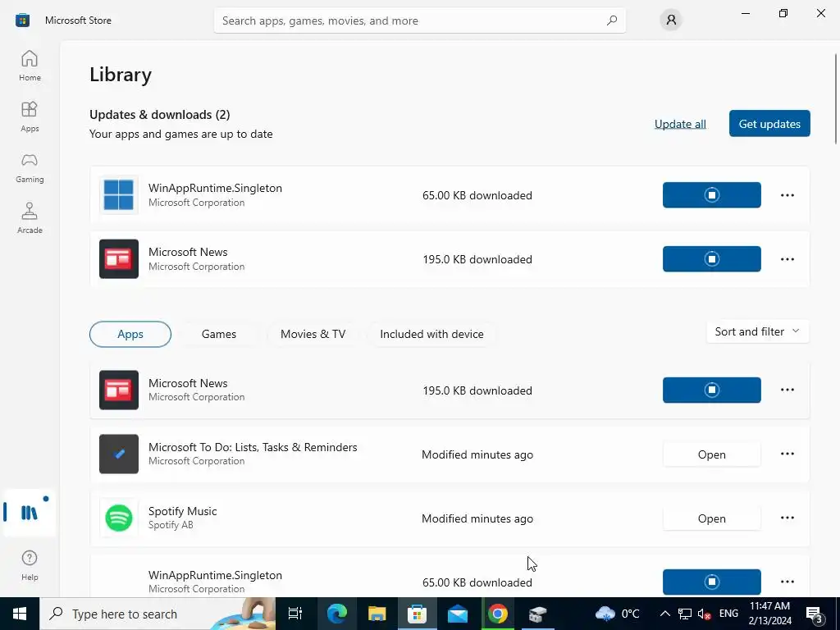Open Microsoft To Do app
Screen dimensions: 840x630
[x=711, y=454]
